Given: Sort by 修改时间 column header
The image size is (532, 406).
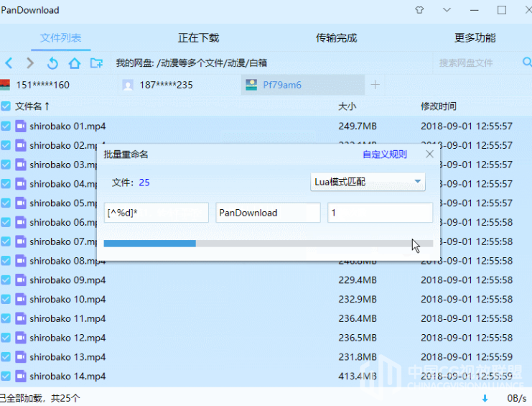Looking at the screenshot, I should click(x=439, y=106).
